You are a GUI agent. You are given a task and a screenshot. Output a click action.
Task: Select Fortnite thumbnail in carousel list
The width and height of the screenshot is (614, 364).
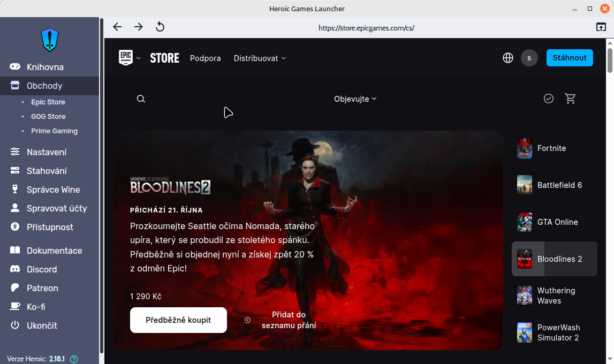pyautogui.click(x=525, y=148)
